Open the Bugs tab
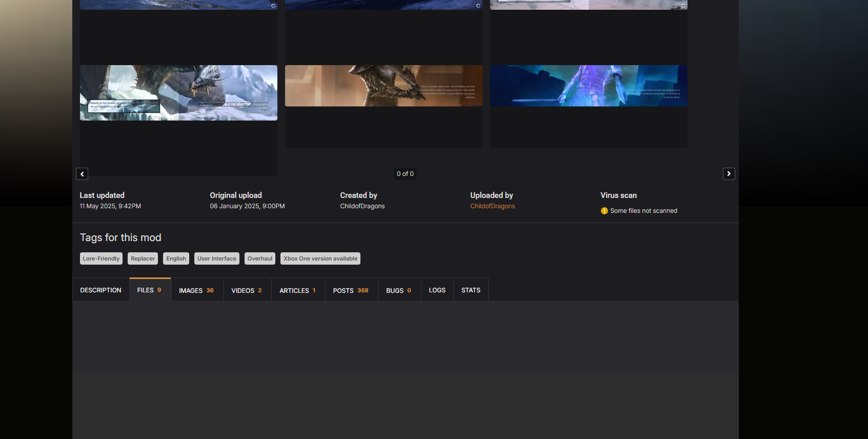The width and height of the screenshot is (868, 439). coord(399,290)
